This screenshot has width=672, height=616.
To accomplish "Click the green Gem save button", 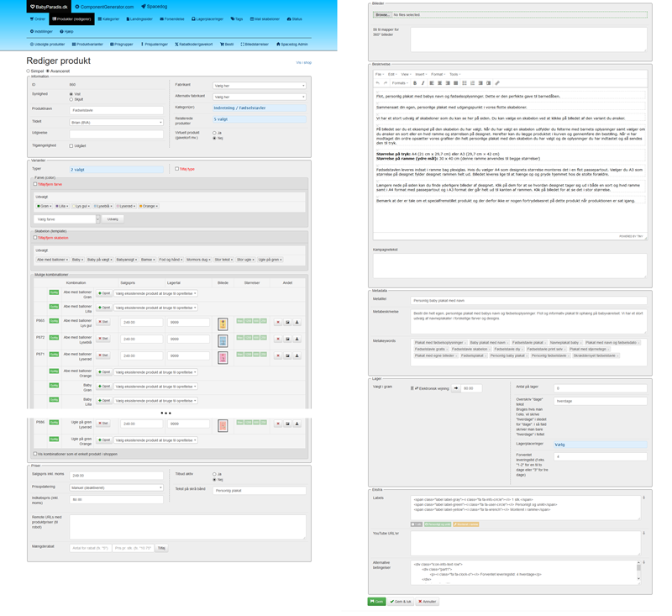I will pyautogui.click(x=376, y=602).
